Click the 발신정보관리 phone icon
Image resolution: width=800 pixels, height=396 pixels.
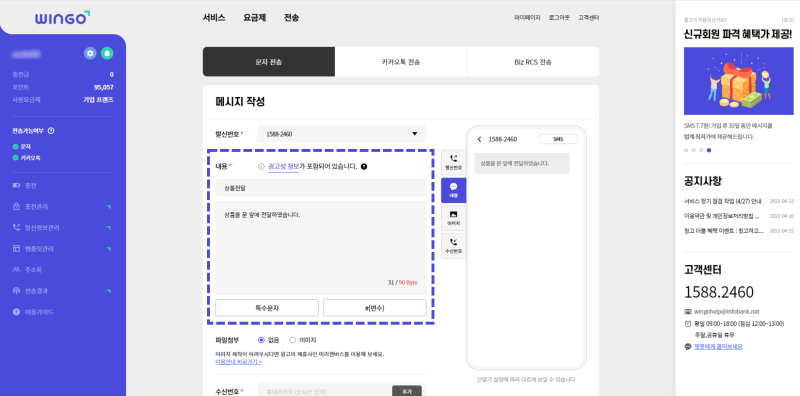[x=16, y=228]
